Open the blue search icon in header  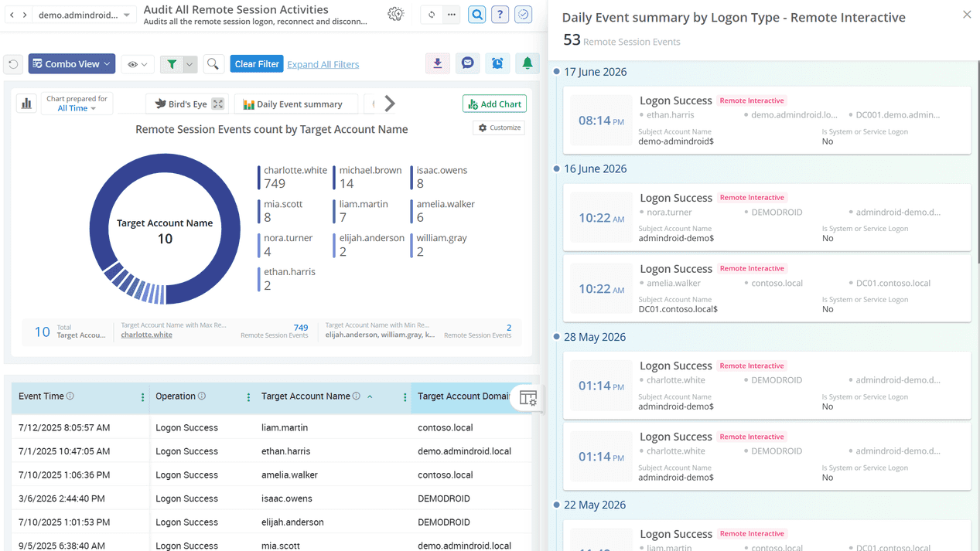click(477, 15)
